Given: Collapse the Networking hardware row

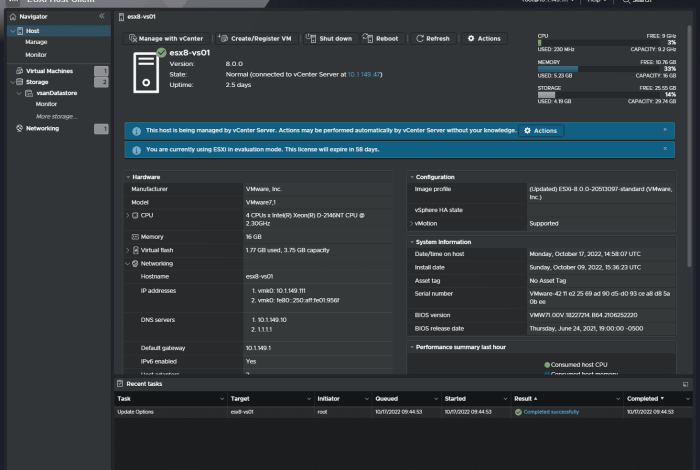Looking at the screenshot, I should tap(128, 264).
